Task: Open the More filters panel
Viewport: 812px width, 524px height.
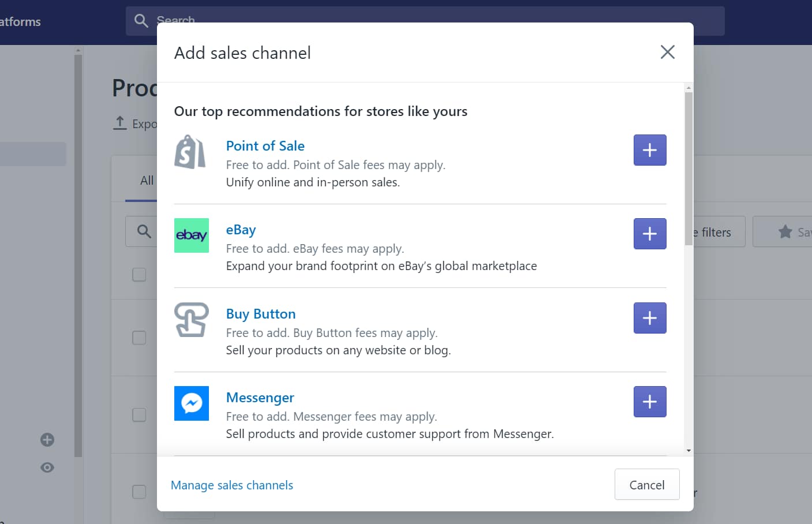Action: (710, 232)
